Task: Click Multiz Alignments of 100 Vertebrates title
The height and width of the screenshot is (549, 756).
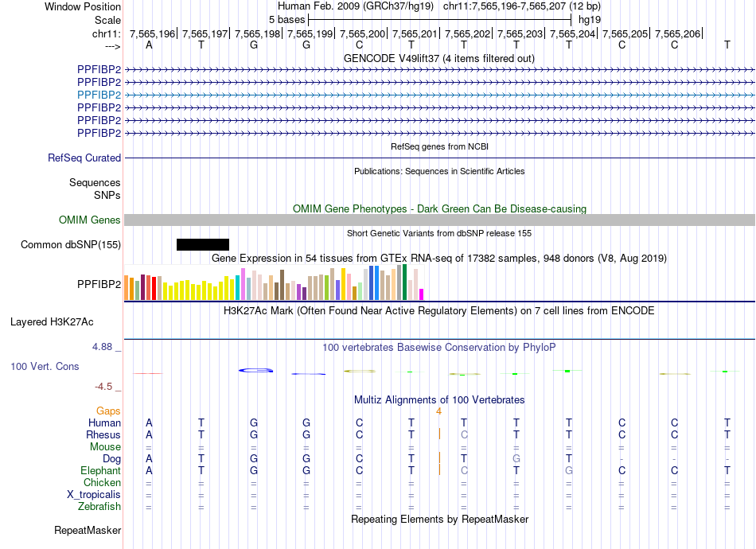Action: pos(439,400)
